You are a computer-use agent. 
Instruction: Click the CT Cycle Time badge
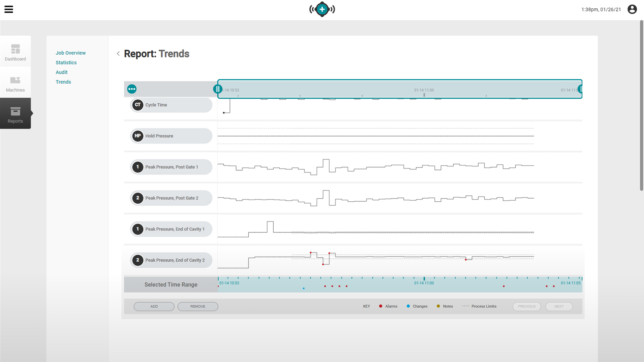pos(138,105)
